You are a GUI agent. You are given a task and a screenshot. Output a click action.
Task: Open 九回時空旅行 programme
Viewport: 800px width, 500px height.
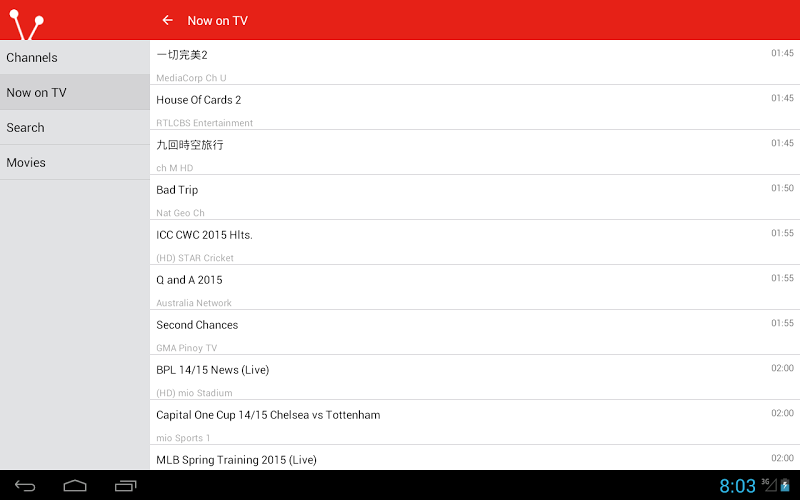[475, 152]
